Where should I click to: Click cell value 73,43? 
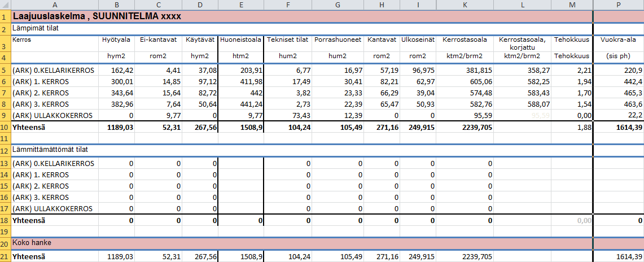coord(288,115)
